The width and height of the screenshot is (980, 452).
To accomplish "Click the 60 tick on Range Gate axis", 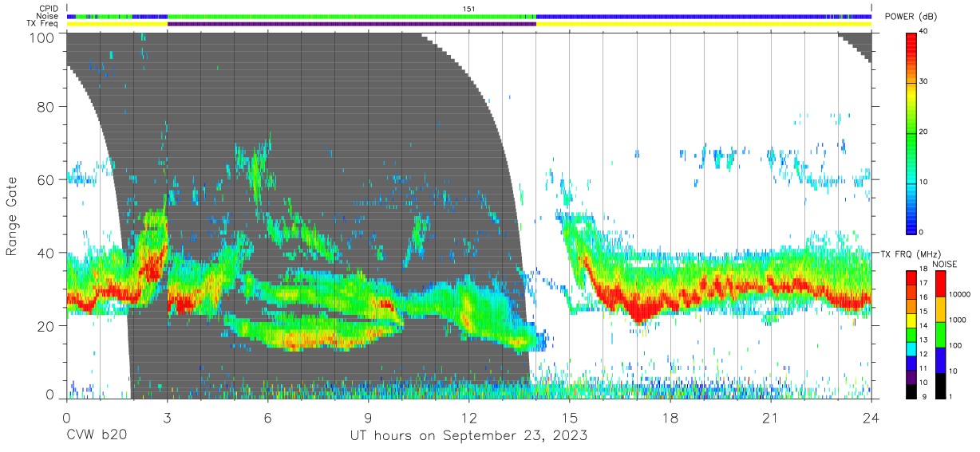I will [x=46, y=179].
